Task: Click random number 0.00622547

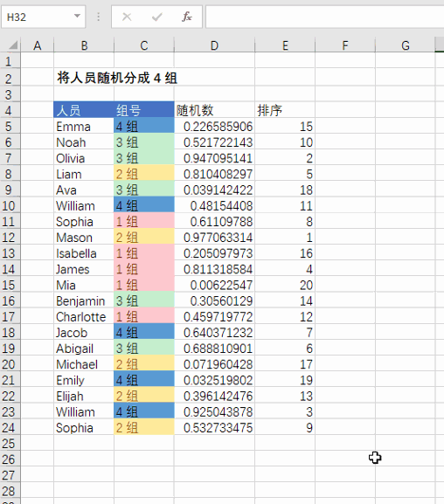Action: [215, 285]
